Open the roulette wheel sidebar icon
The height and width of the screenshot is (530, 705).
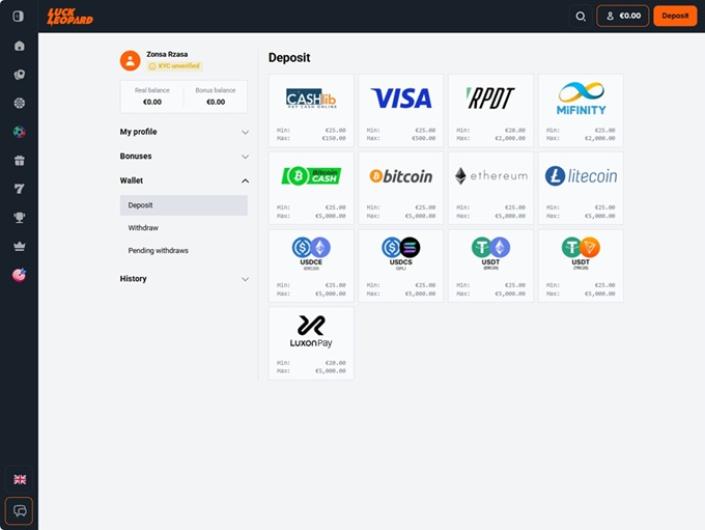tap(19, 103)
